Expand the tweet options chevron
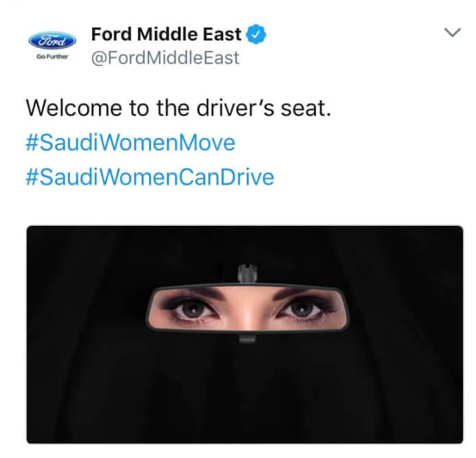The height and width of the screenshot is (458, 476). point(453,32)
